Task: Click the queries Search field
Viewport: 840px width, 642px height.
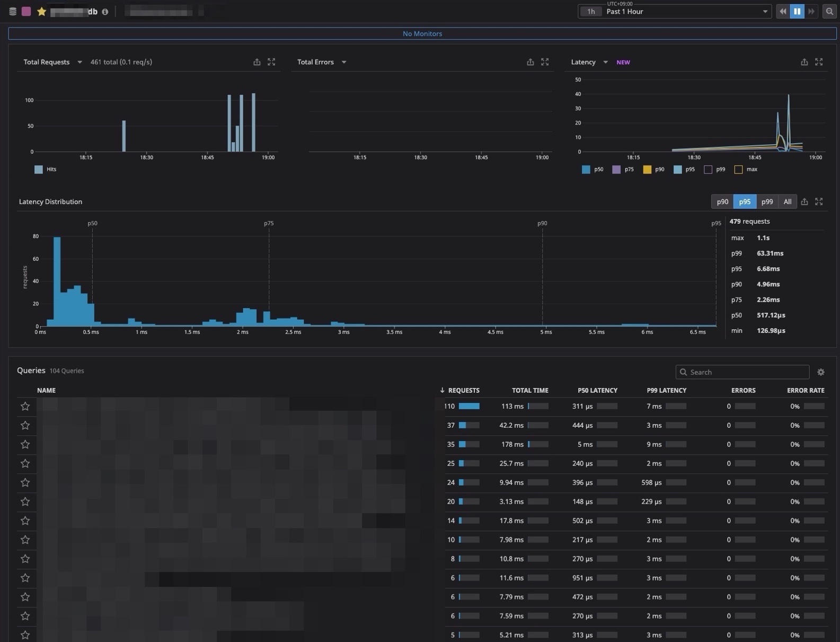Action: point(742,372)
